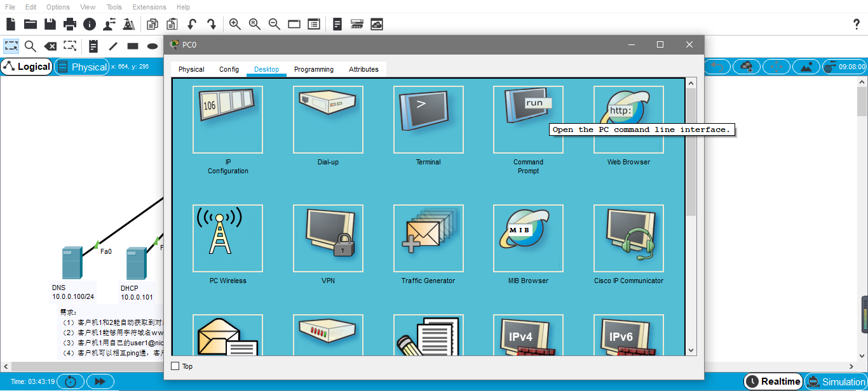Open the Extensions menu
The image size is (868, 391).
pos(149,7)
